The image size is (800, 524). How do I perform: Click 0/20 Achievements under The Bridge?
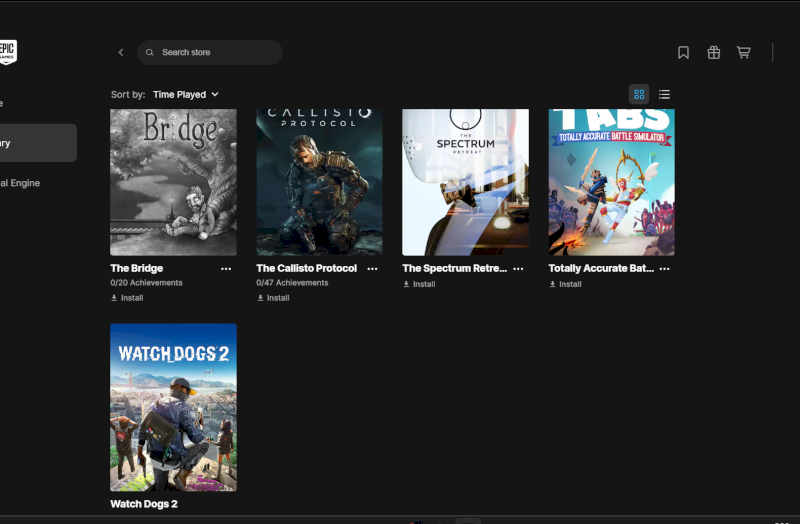click(146, 283)
